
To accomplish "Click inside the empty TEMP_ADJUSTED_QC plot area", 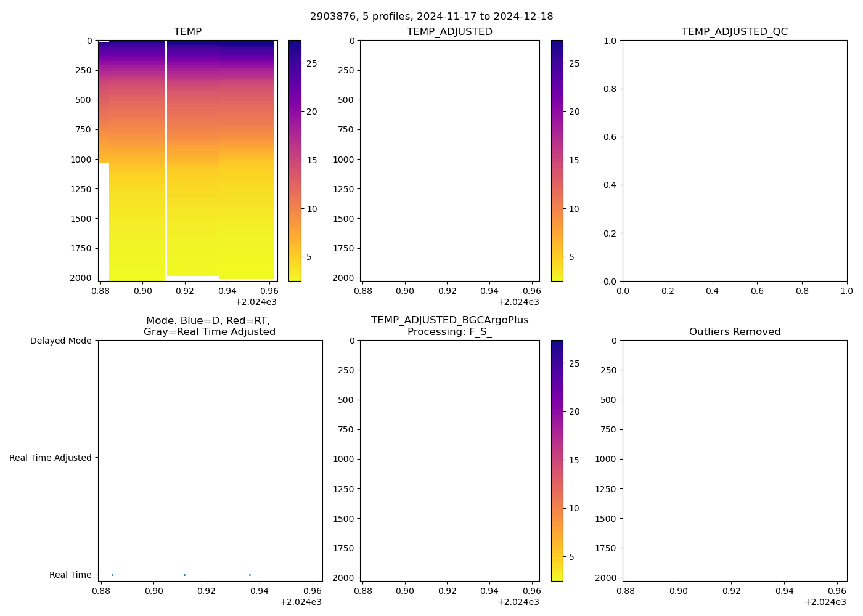I will click(734, 160).
